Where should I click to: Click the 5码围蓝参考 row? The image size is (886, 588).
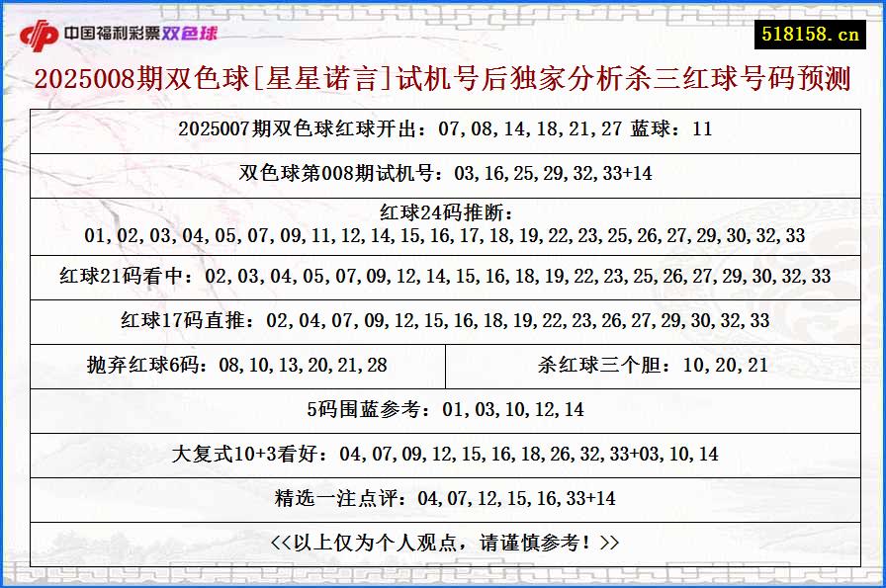443,409
